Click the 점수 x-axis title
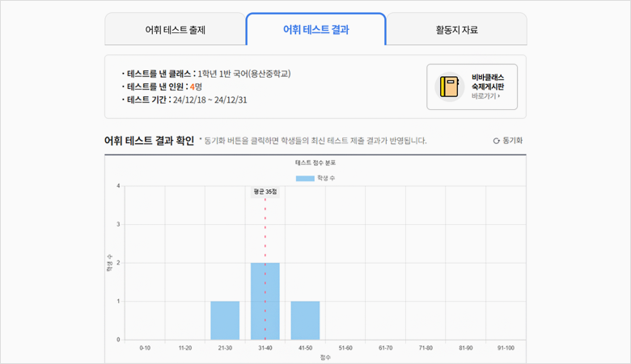Image resolution: width=631 pixels, height=364 pixels. click(x=325, y=358)
